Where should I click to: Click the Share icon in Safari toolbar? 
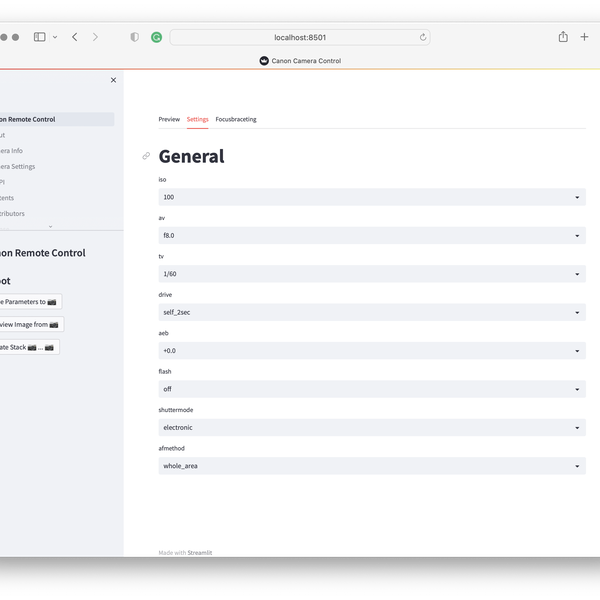coord(563,37)
